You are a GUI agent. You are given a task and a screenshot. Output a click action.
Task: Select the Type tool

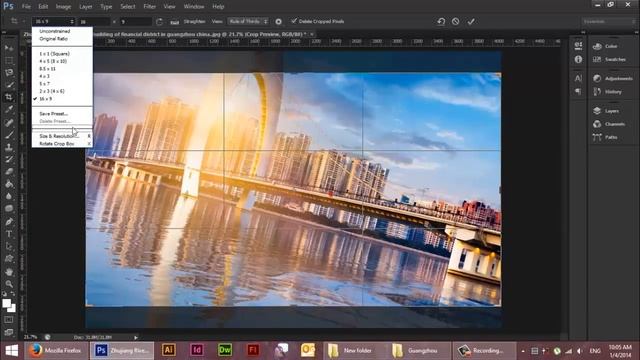click(9, 234)
